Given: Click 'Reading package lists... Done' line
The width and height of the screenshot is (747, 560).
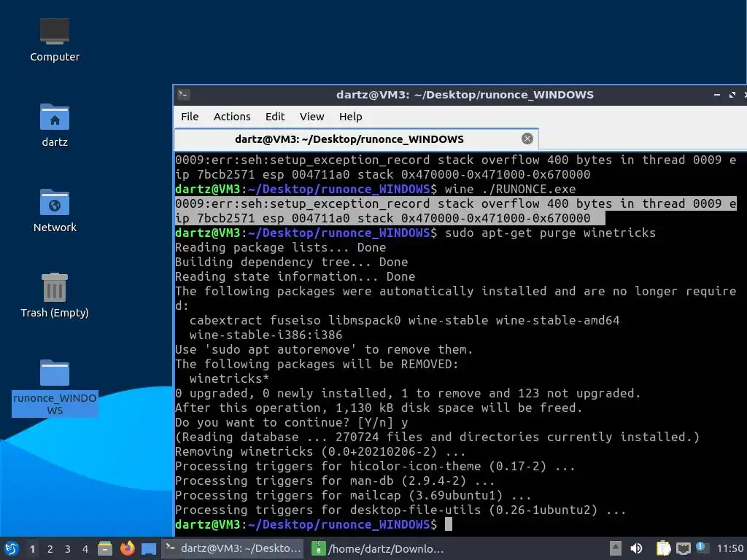Looking at the screenshot, I should tap(281, 248).
